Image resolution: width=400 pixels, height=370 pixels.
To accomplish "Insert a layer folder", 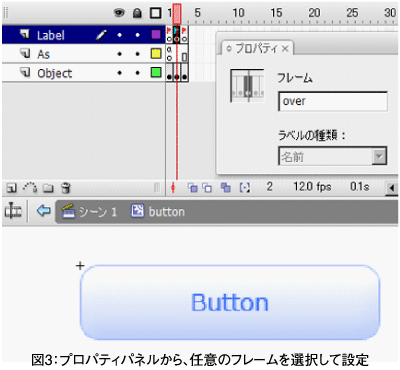I will click(48, 189).
